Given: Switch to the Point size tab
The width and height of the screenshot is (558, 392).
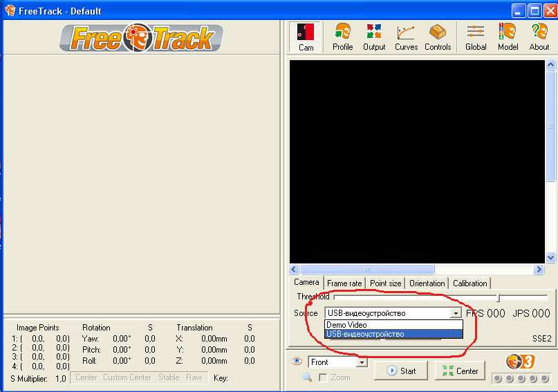Looking at the screenshot, I should (x=385, y=283).
